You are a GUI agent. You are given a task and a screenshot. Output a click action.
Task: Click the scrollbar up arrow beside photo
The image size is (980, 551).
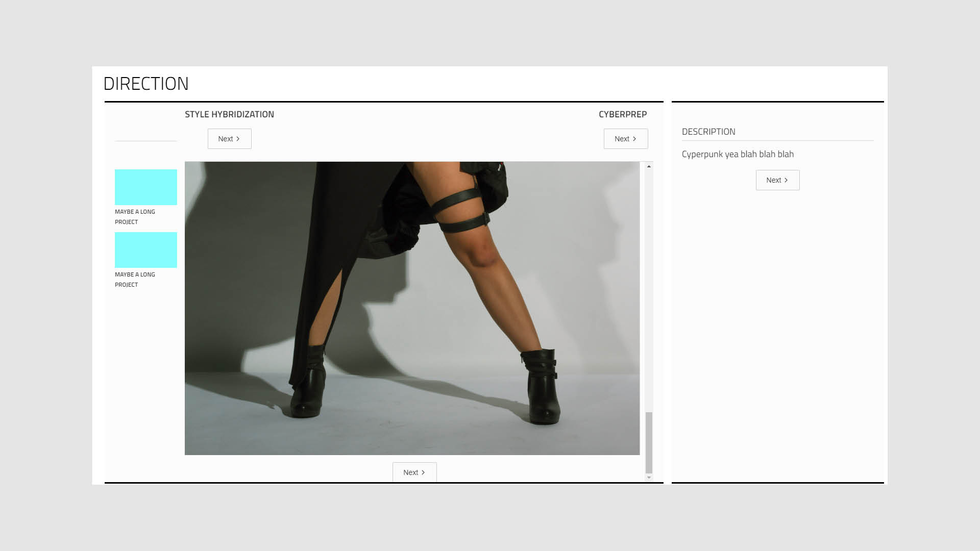(649, 166)
